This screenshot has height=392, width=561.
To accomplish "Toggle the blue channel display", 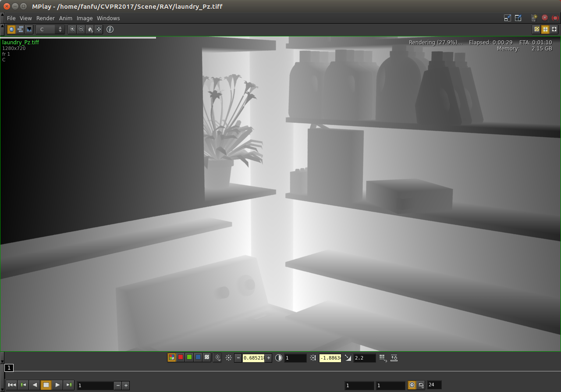I will tap(198, 358).
